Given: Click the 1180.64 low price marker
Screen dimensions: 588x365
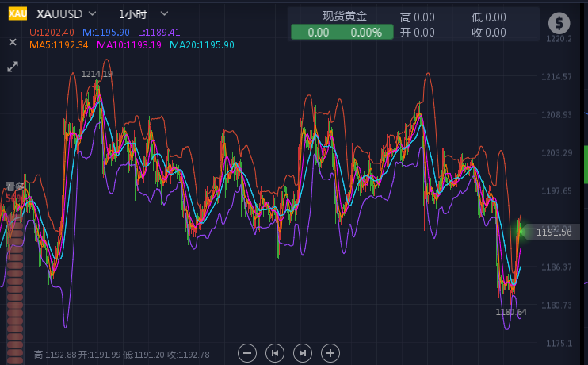Looking at the screenshot, I should pos(511,312).
